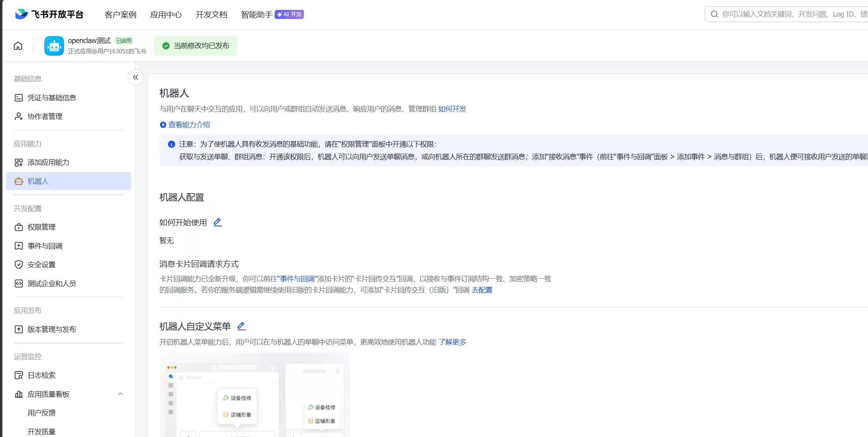Open the 应用中心 top menu
The width and height of the screenshot is (868, 437).
tap(166, 15)
